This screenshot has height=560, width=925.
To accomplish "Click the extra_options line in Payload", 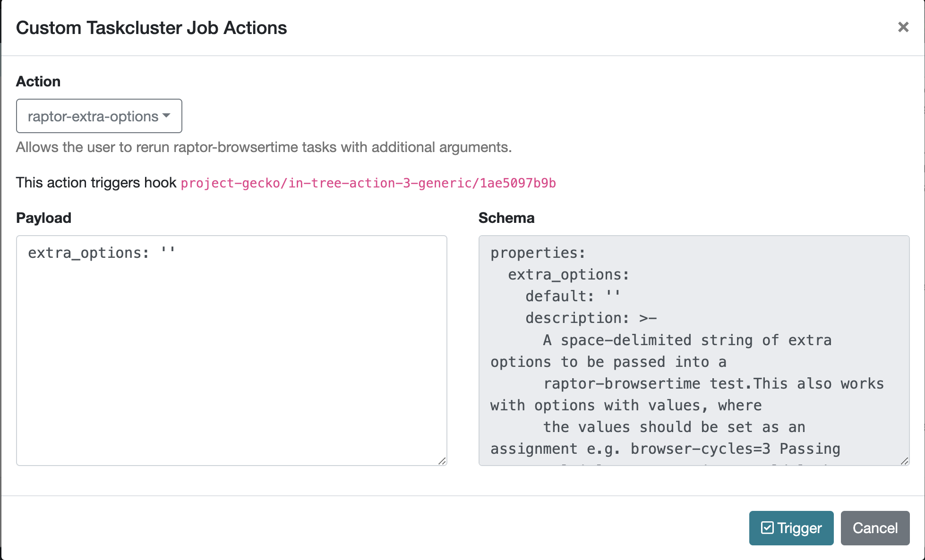I will click(101, 253).
